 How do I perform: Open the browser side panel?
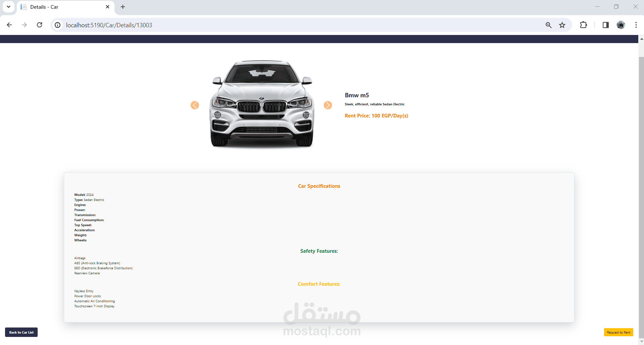click(606, 25)
